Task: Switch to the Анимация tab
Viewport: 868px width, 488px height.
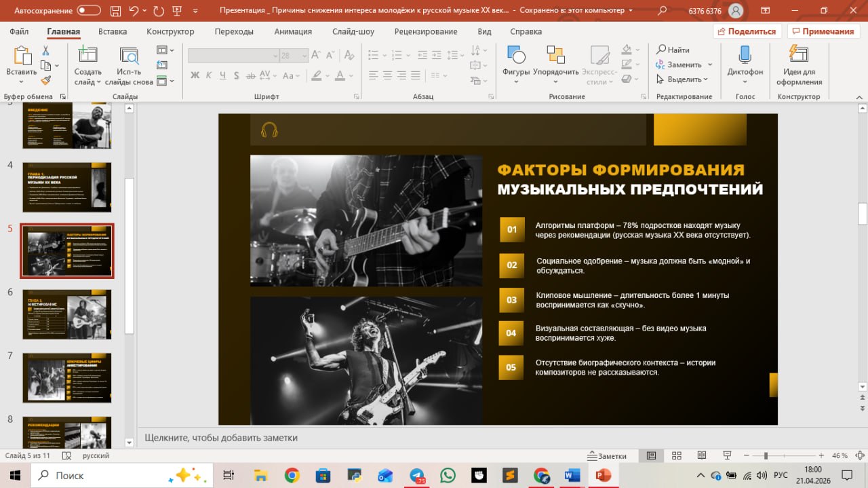Action: 293,31
